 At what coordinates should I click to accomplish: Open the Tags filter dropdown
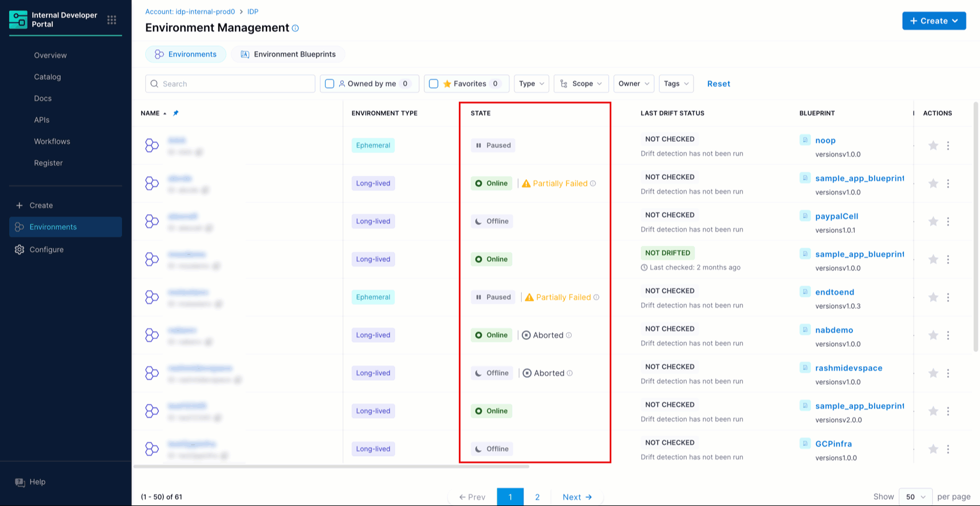677,84
